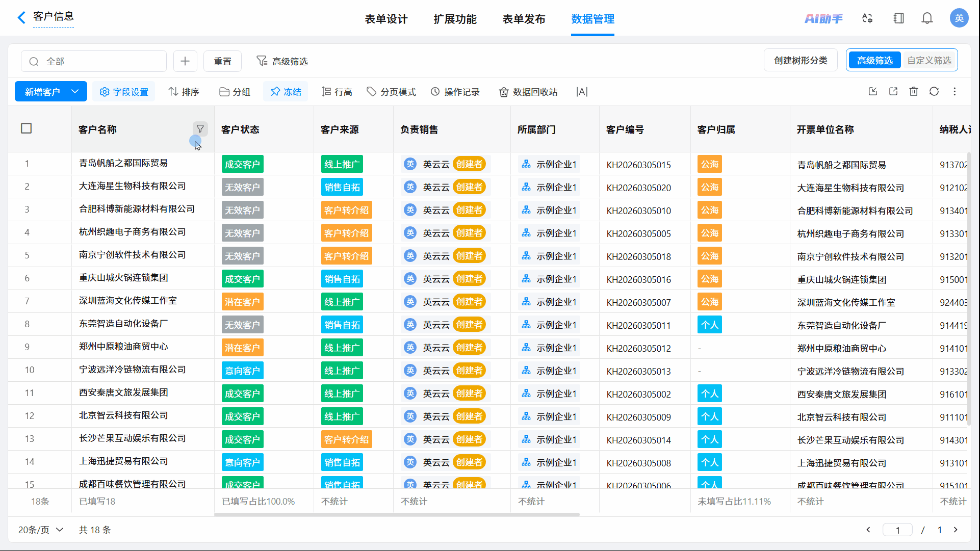Click 意向客户 tag for 宁波远洋冷链物流

click(243, 371)
